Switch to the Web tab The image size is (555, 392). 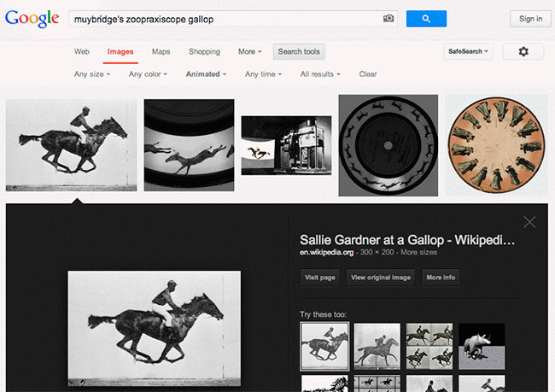coord(82,52)
